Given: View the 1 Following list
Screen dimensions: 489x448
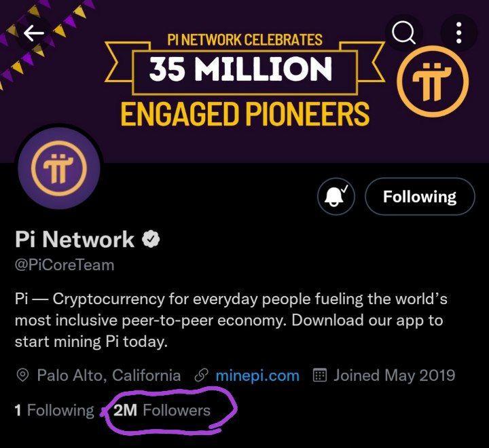Looking at the screenshot, I should [54, 410].
